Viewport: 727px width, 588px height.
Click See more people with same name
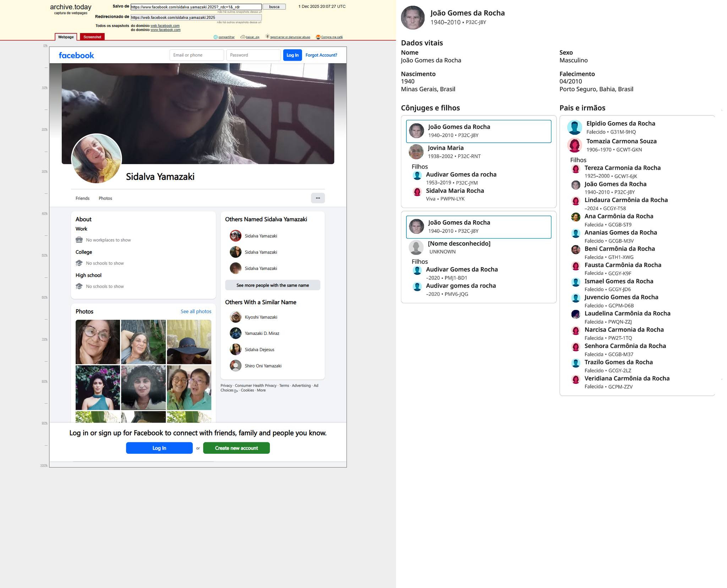[272, 285]
